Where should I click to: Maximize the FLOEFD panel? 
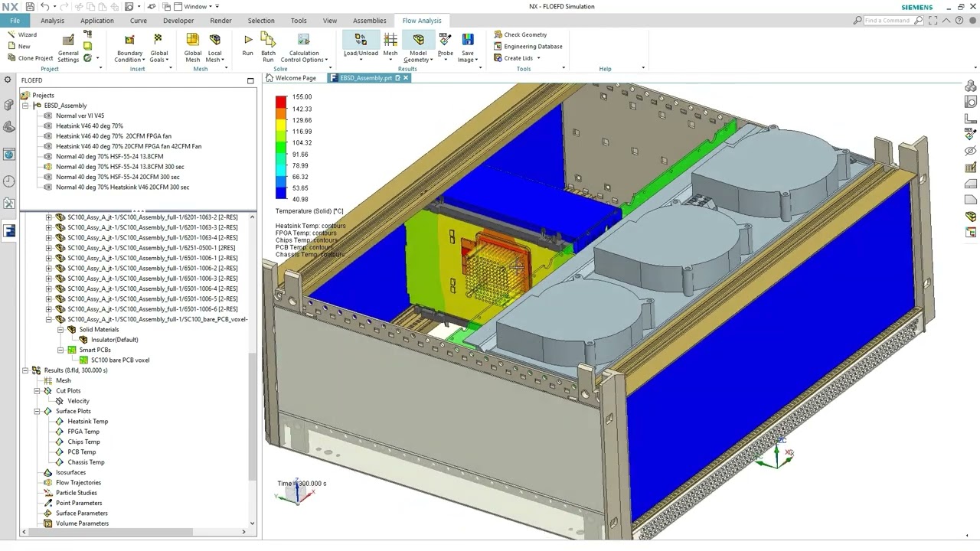tap(250, 80)
